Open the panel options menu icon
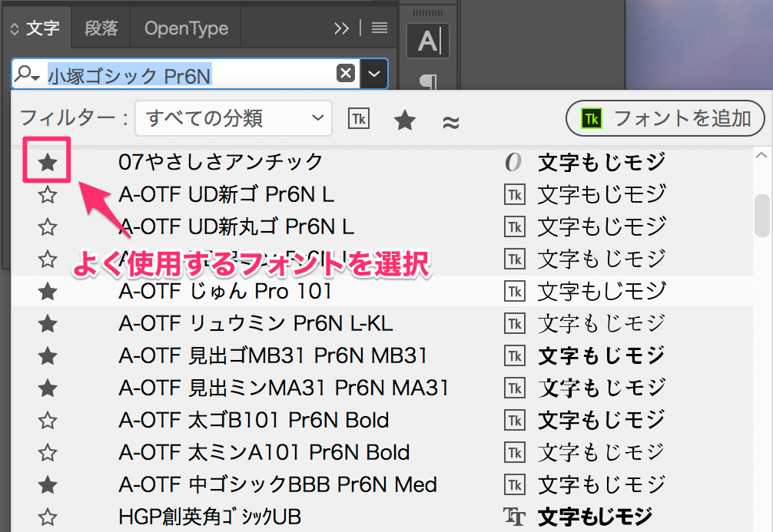The image size is (773, 532). coord(379,28)
